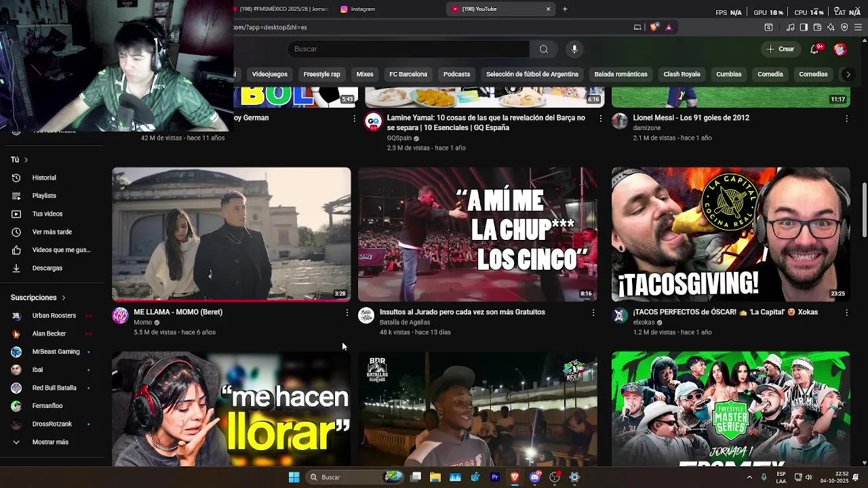The width and height of the screenshot is (868, 488).
Task: Open the GQ Spain channel avatar
Action: (x=373, y=121)
